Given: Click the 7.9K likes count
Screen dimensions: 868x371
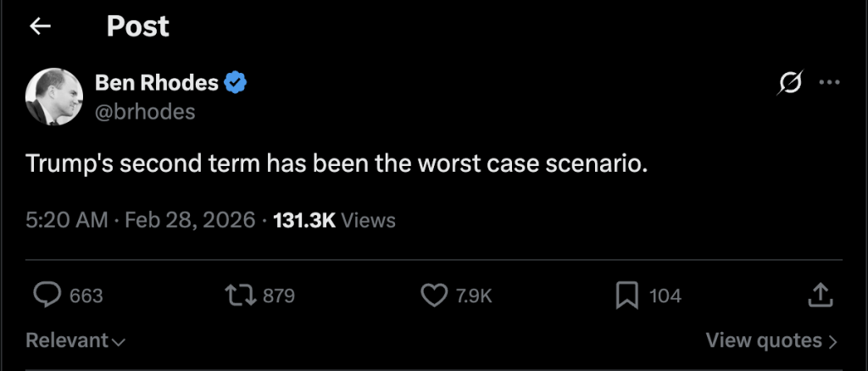Looking at the screenshot, I should pos(474,296).
